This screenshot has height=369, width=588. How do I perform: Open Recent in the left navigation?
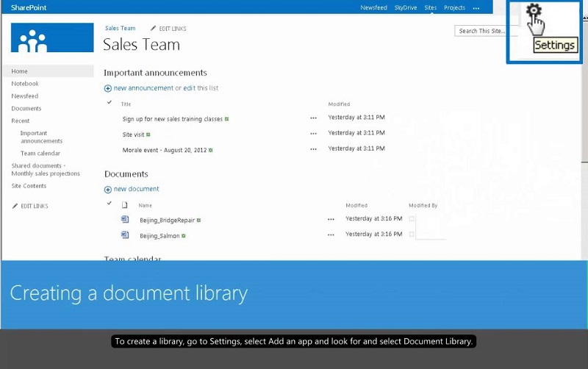(21, 121)
